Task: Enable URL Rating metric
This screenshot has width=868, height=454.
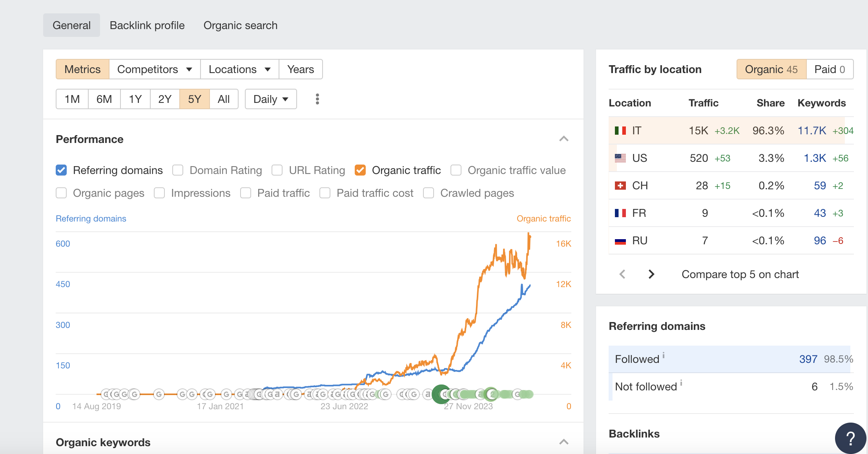Action: (277, 170)
